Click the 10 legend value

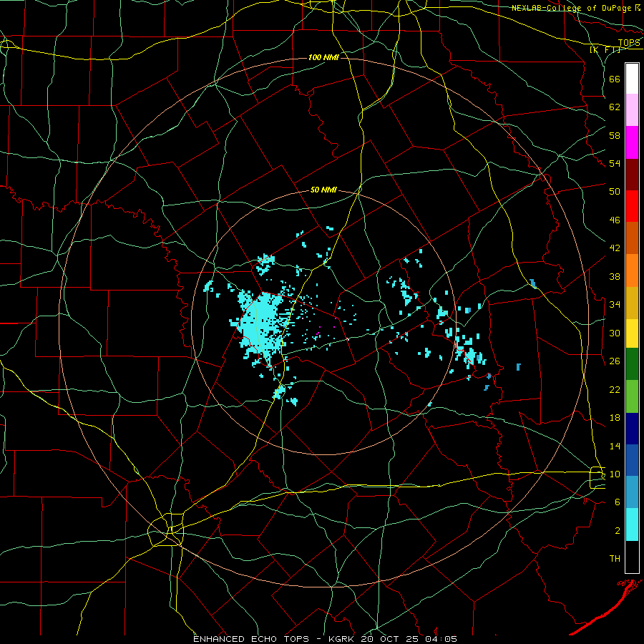pos(615,474)
